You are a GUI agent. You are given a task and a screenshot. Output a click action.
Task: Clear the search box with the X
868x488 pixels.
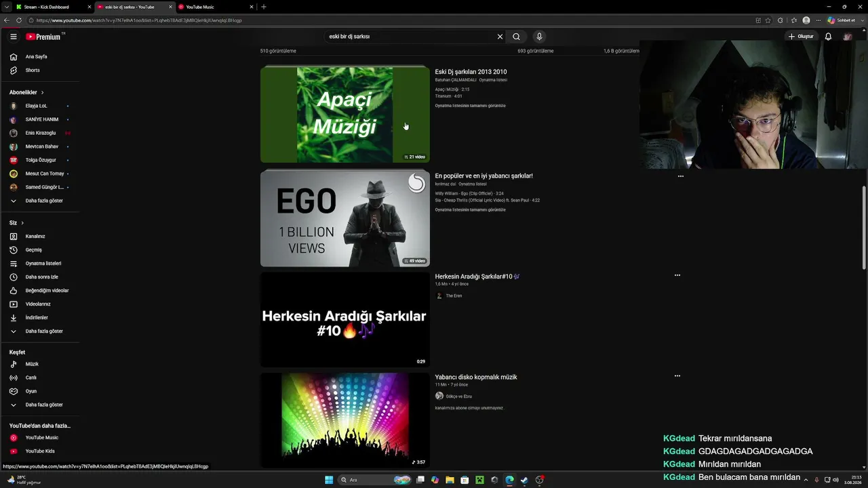500,37
